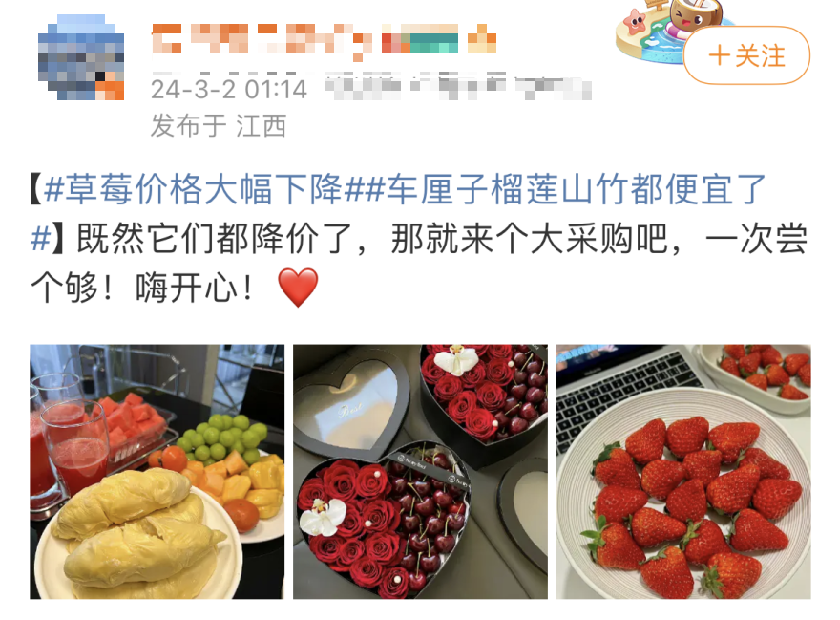
Task: View the durian fruit platter photo
Action: click(157, 471)
